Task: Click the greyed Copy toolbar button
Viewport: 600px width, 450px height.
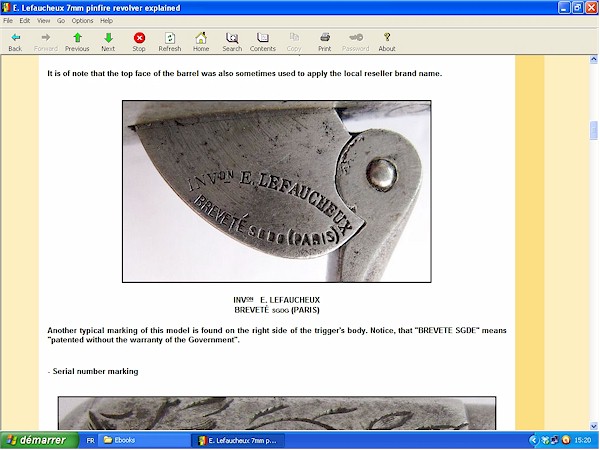Action: pyautogui.click(x=294, y=42)
